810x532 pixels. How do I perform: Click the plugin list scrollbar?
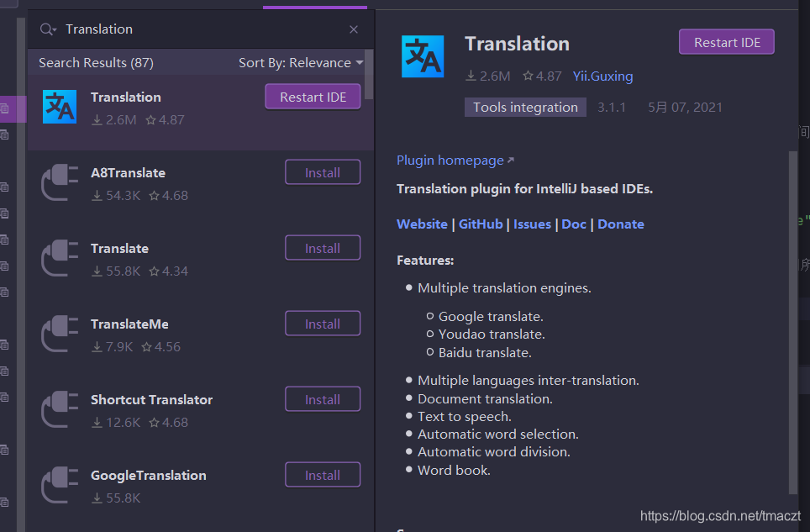pos(369,74)
